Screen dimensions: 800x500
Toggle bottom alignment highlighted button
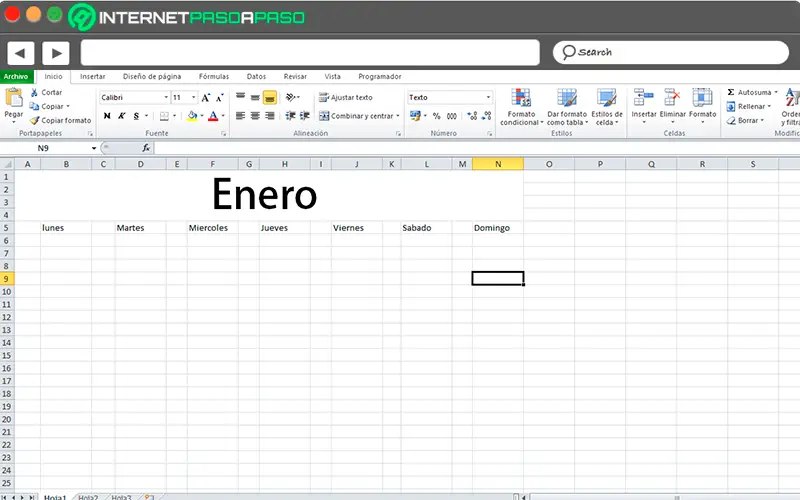pyautogui.click(x=270, y=97)
